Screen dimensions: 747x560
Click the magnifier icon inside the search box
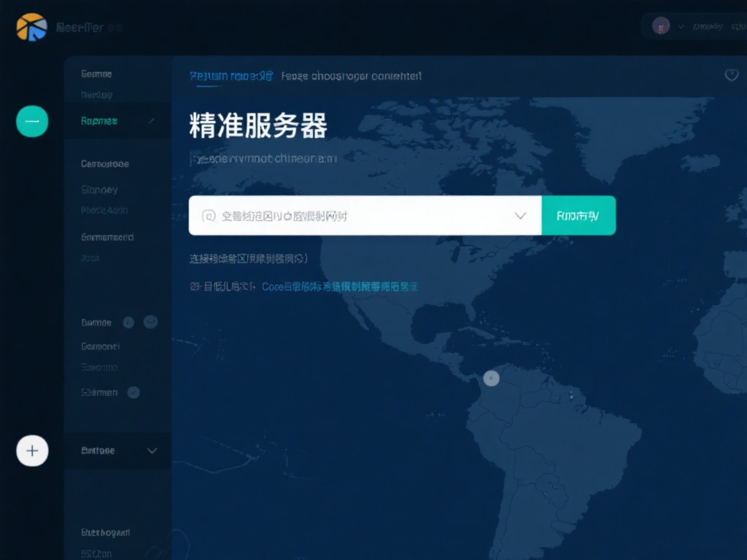[x=208, y=215]
